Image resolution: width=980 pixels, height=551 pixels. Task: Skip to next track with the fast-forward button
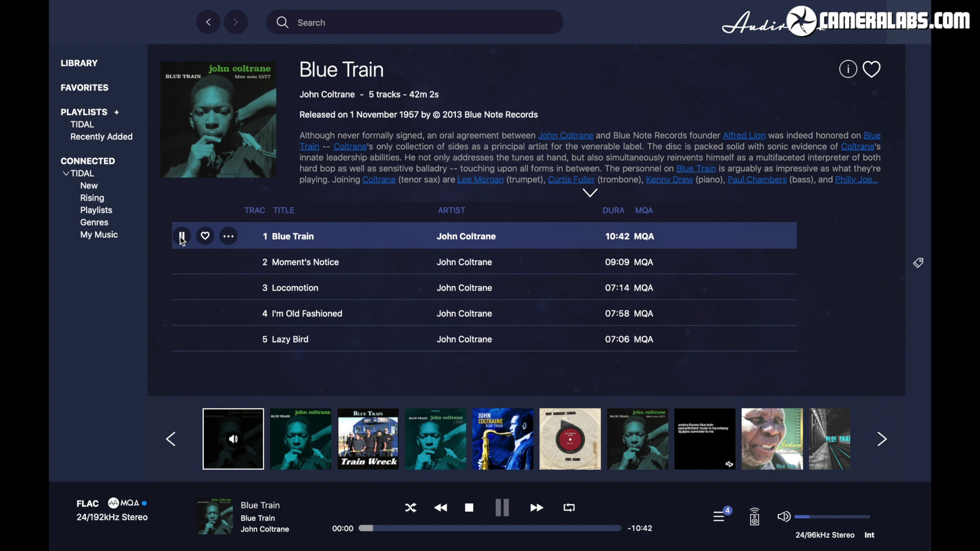pyautogui.click(x=536, y=508)
